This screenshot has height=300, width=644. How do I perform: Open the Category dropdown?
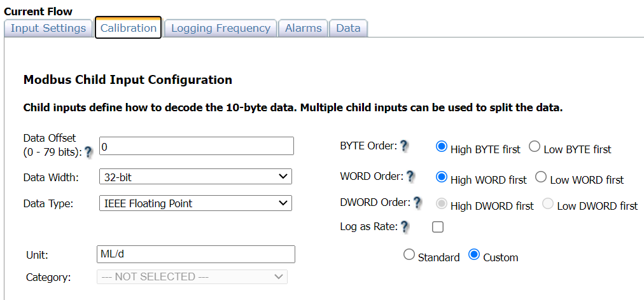pos(192,276)
